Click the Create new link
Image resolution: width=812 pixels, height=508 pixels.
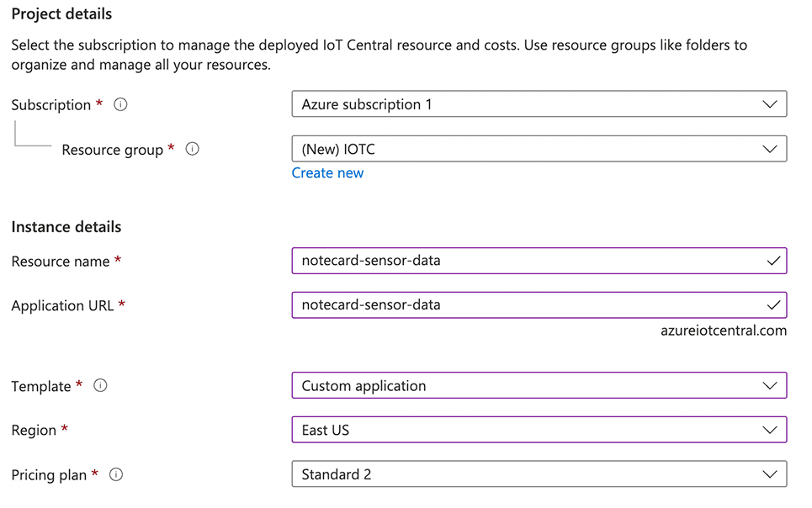[327, 173]
